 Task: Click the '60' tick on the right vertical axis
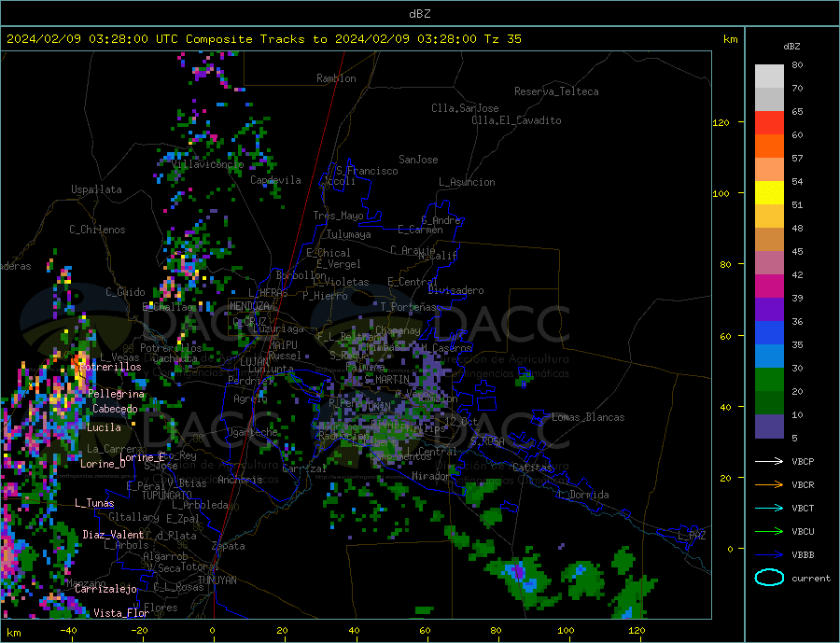point(724,337)
